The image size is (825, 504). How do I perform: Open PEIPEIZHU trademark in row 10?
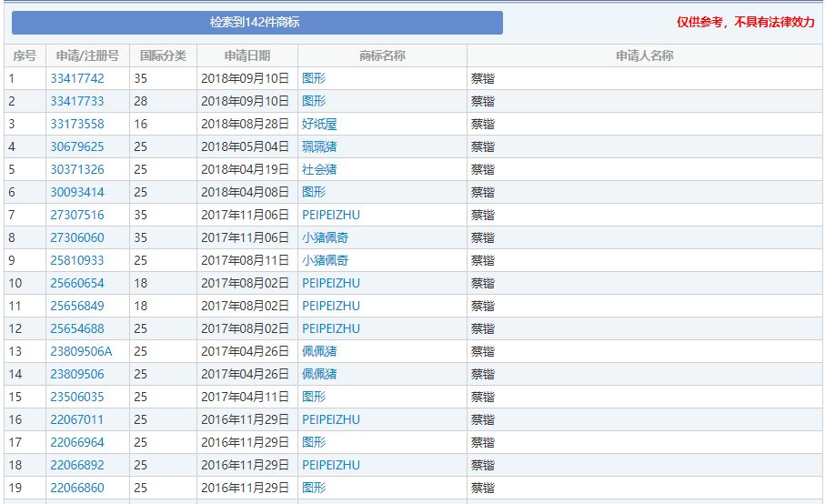click(331, 283)
